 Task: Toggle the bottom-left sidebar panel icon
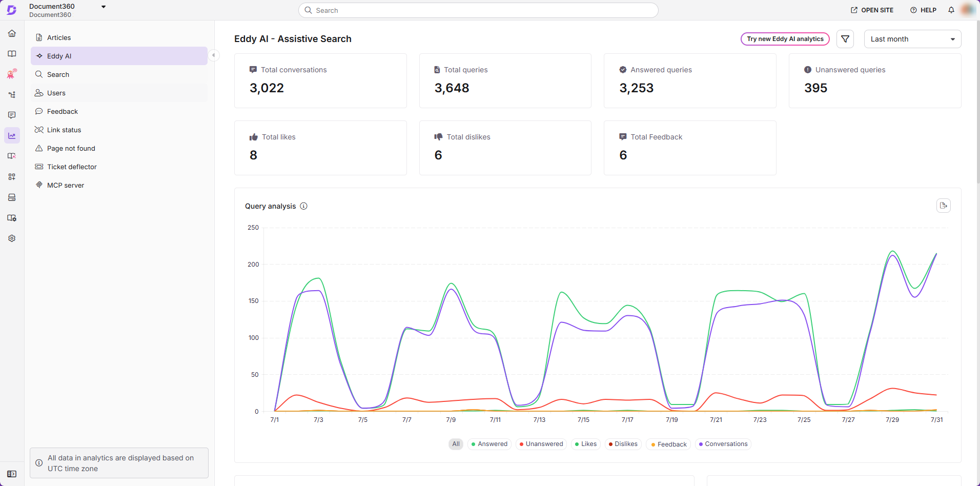(x=12, y=474)
